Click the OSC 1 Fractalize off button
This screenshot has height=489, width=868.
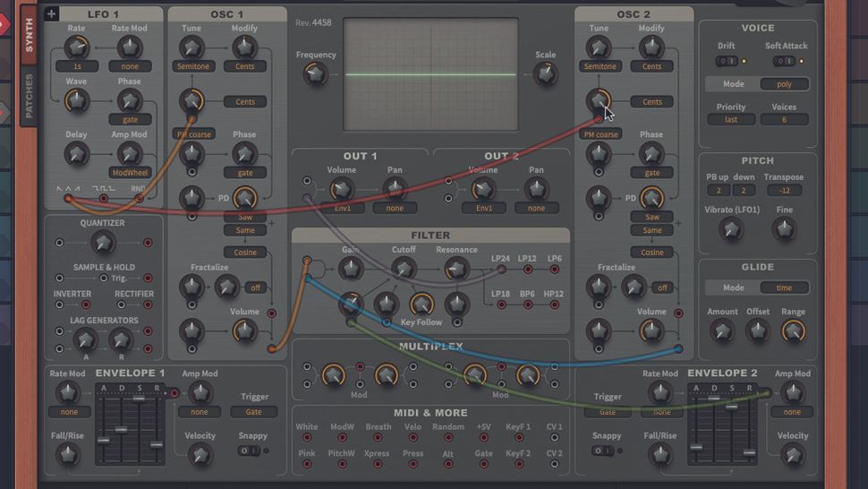tap(255, 288)
